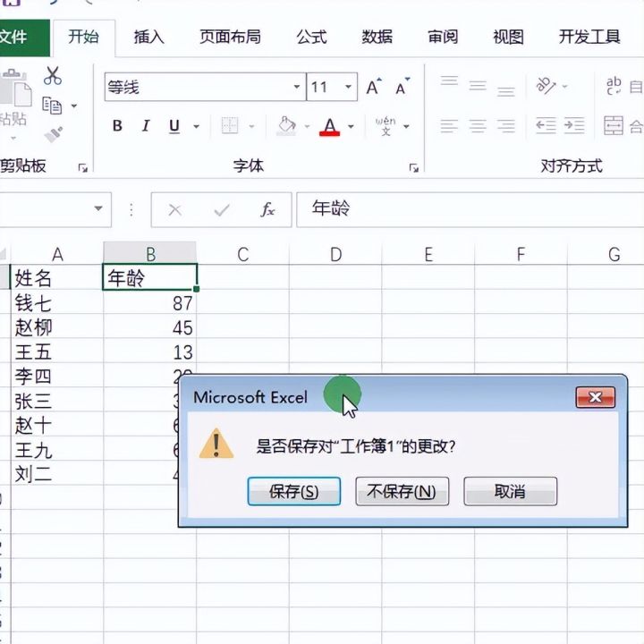Toggle Underline formatting
Image resolution: width=644 pixels, height=644 pixels.
pyautogui.click(x=174, y=126)
